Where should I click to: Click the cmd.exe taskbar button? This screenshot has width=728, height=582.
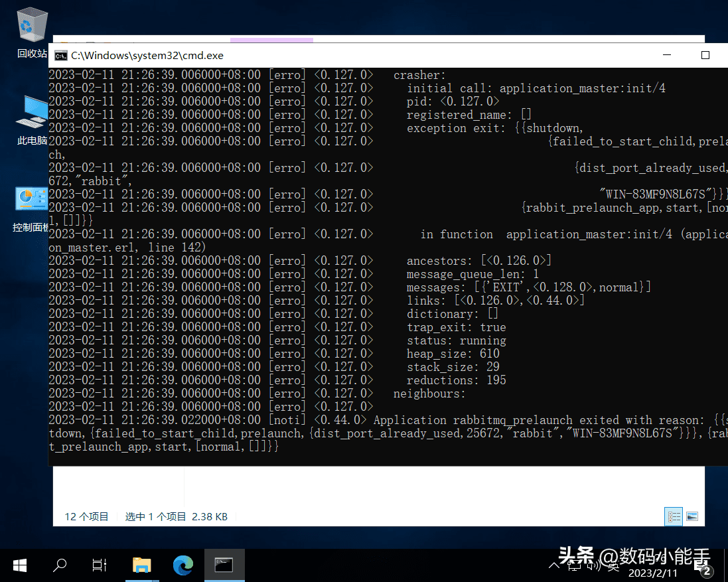(x=224, y=565)
